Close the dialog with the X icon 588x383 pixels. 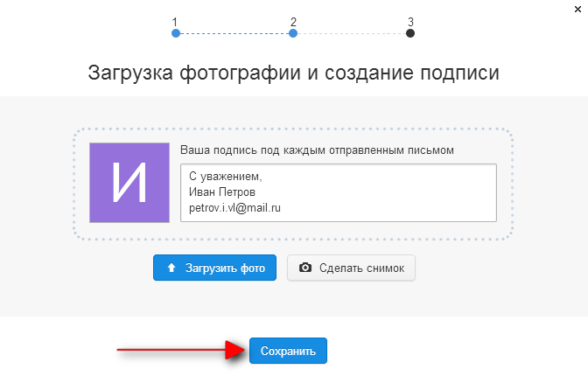coord(577,10)
